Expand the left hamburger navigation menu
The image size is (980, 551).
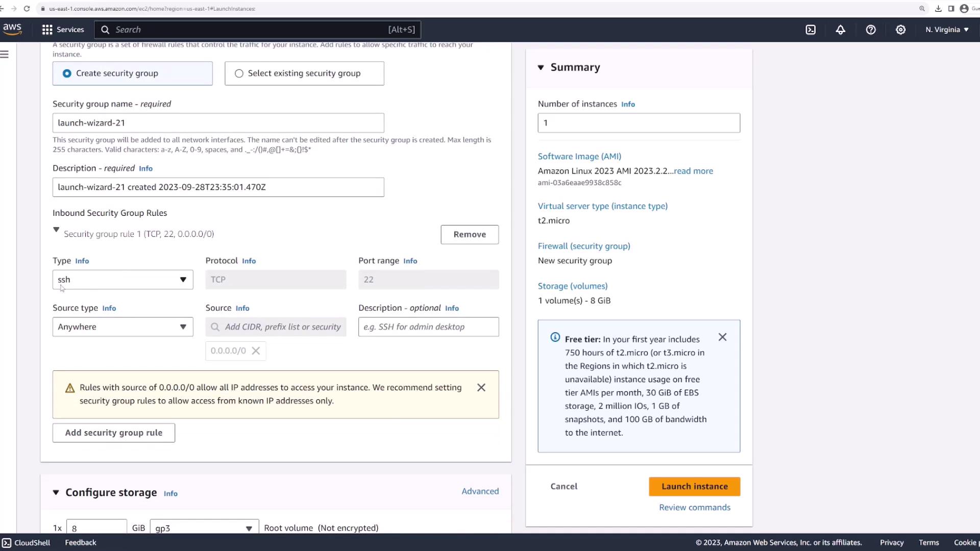5,54
